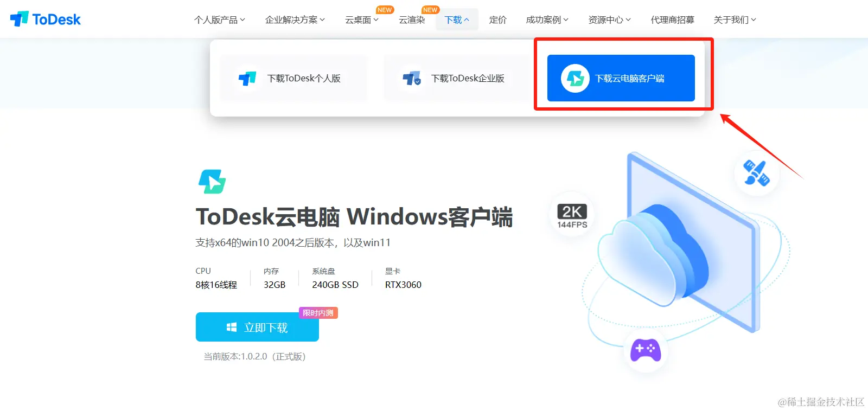Open 代理商招募 page
The image size is (868, 411).
672,20
